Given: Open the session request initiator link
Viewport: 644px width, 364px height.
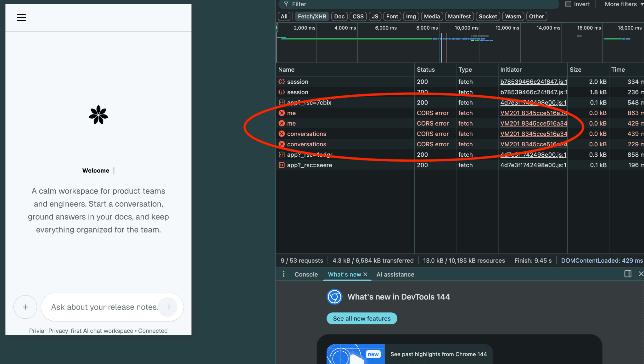Looking at the screenshot, I should tap(533, 81).
